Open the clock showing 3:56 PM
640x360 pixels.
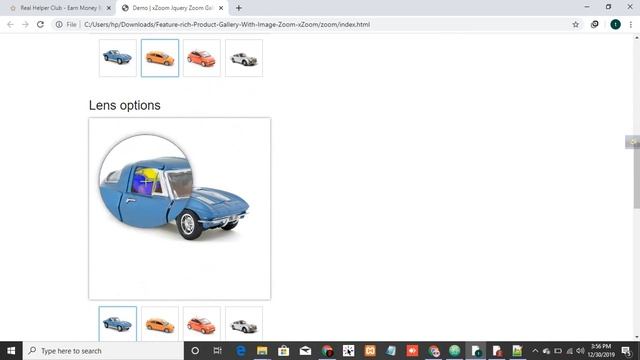601,351
